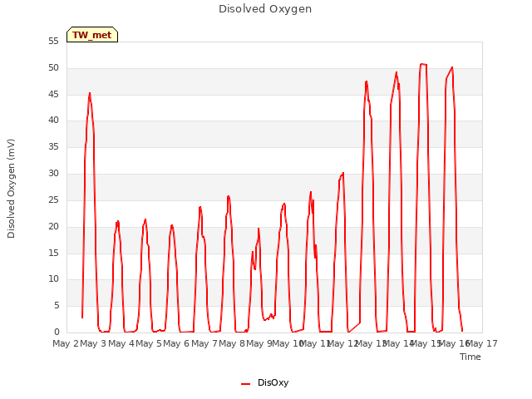Click the May 3 x-axis label
Viewport: 532px width, 399px height.
[93, 343]
